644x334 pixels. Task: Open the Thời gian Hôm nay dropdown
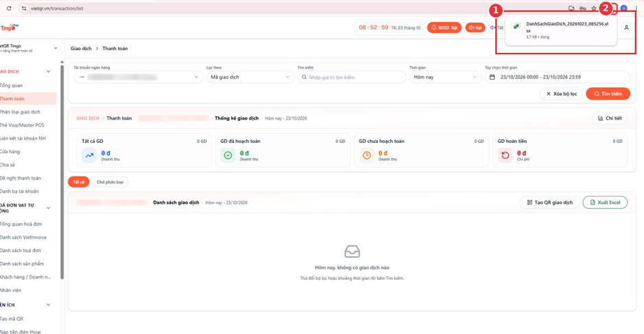tap(445, 77)
